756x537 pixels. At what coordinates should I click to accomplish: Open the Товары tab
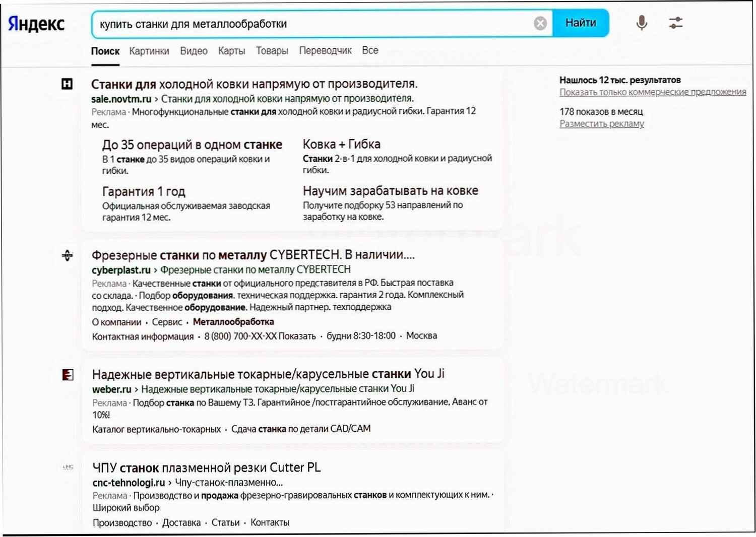pos(272,50)
